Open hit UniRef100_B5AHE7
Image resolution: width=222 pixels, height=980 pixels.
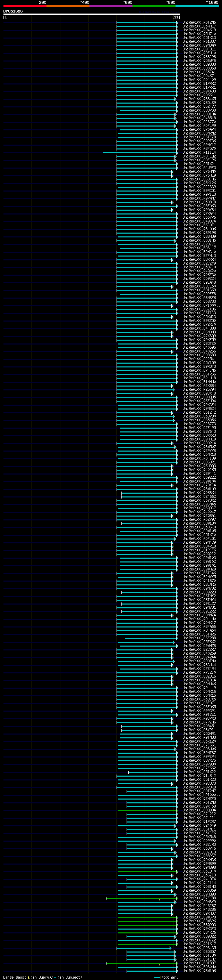[199, 26]
